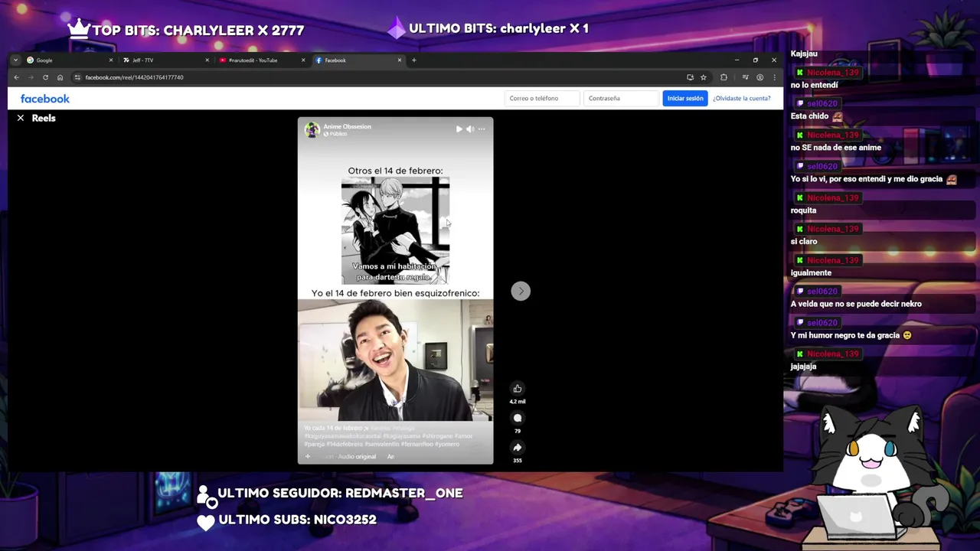This screenshot has height=551, width=980.
Task: Open the Chrome three-dot menu
Action: click(774, 77)
